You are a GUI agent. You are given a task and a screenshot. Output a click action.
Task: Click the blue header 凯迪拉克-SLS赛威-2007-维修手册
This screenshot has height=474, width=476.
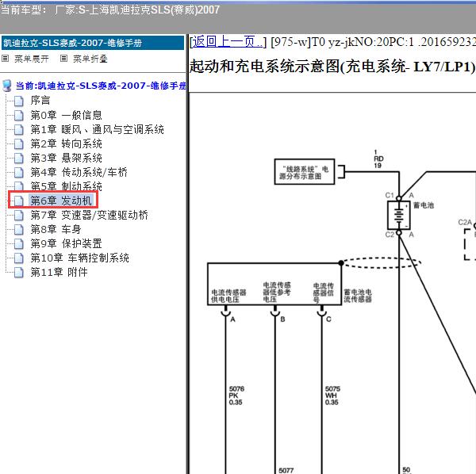coord(93,43)
